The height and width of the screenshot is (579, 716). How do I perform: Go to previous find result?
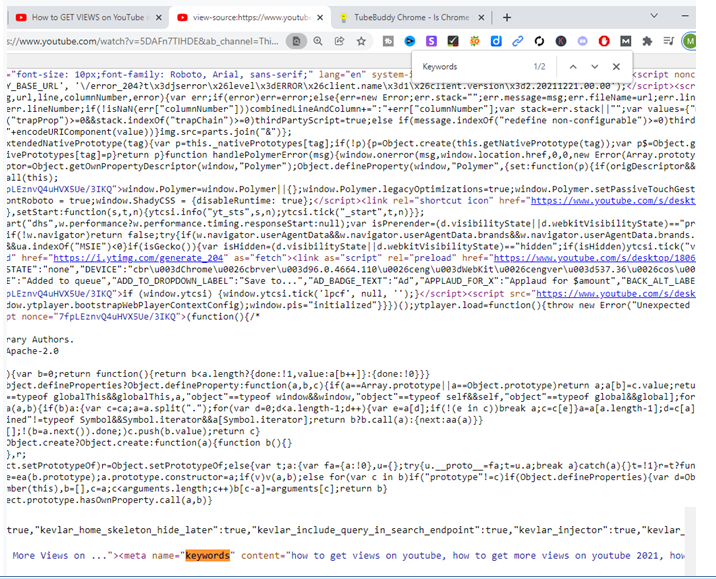tap(573, 67)
